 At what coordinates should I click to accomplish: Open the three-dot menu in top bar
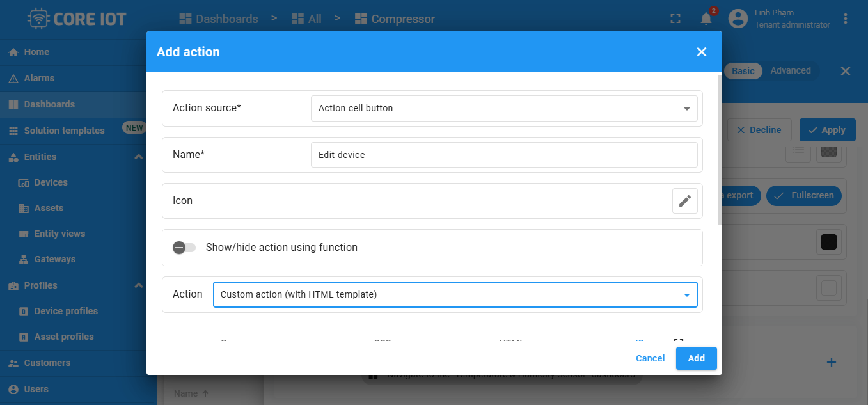846,19
